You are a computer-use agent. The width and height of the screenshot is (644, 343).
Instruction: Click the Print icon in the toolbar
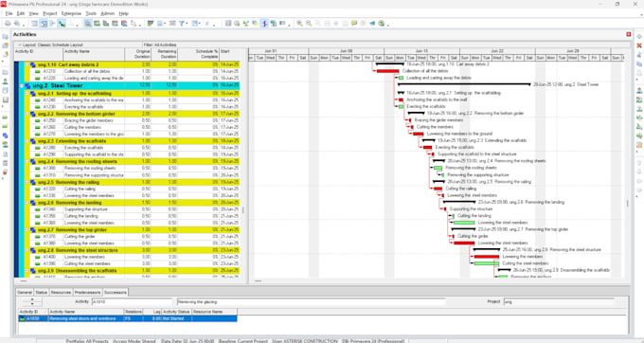click(x=8, y=24)
